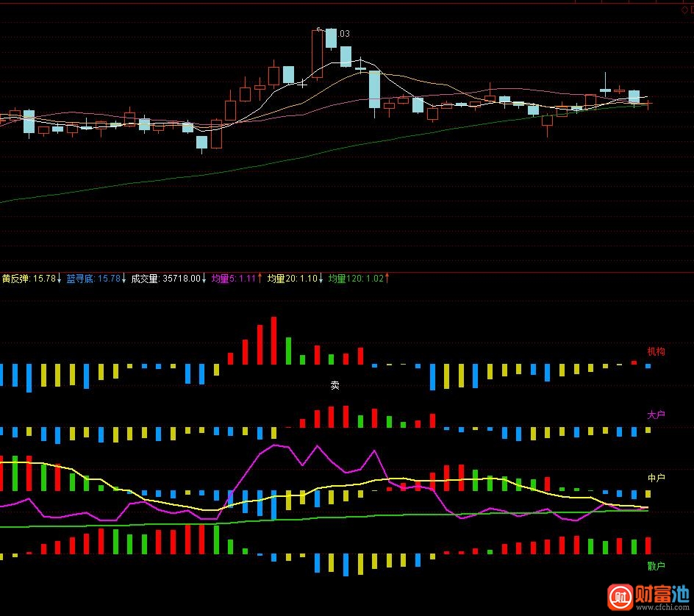Screen dimensions: 694x616
Task: Click the red diamond icon in chart corner
Action: [684, 10]
